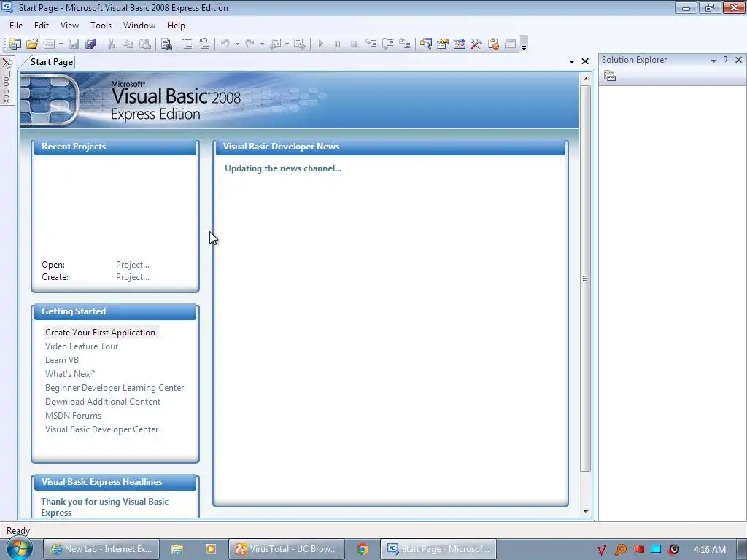Click the Navigate Forward icon
The image size is (747, 560).
coord(300,44)
